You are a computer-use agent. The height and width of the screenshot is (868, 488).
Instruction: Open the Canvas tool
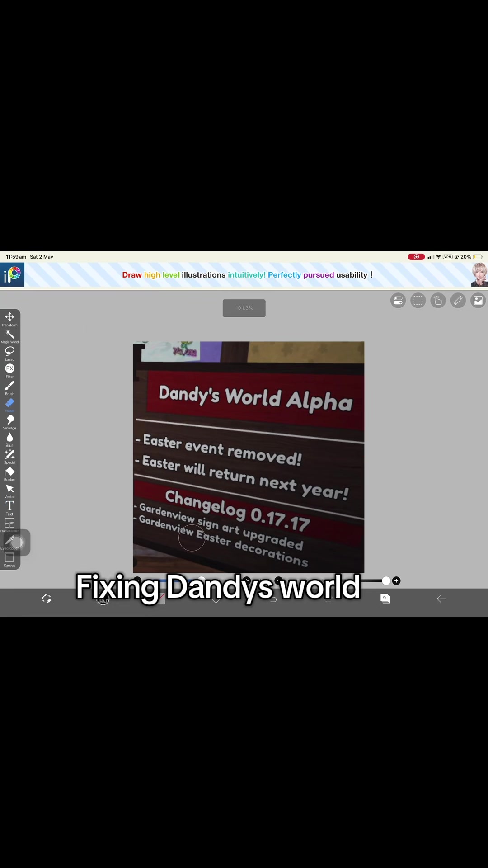coord(9,559)
